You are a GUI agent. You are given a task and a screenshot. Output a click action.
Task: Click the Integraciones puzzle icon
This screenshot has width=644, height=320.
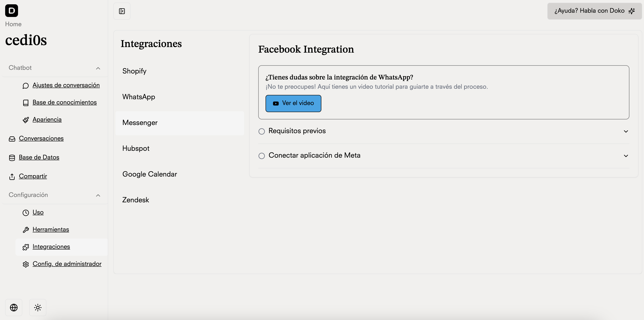(26, 247)
